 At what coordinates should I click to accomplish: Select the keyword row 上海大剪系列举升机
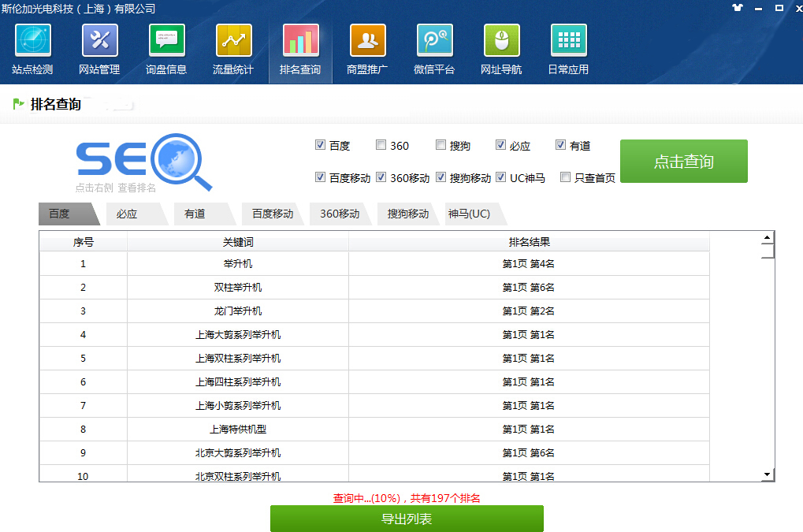(x=374, y=334)
